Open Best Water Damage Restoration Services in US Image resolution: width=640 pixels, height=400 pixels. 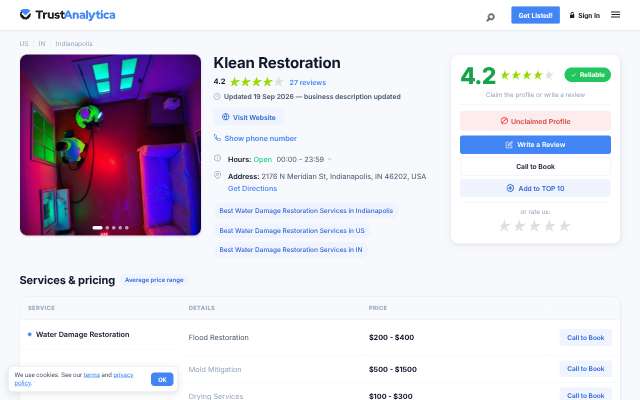point(292,231)
